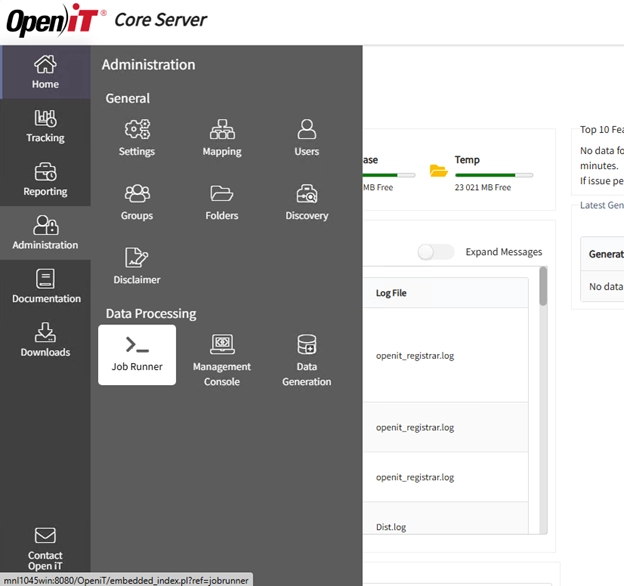Screen dimensions: 624x586
Task: Click the Log File column header
Action: pyautogui.click(x=391, y=293)
